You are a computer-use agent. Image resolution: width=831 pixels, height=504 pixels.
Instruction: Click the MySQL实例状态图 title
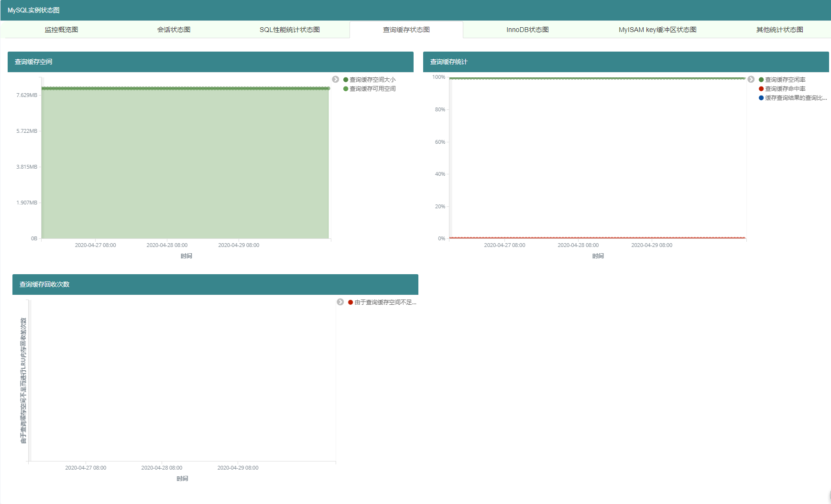point(33,10)
